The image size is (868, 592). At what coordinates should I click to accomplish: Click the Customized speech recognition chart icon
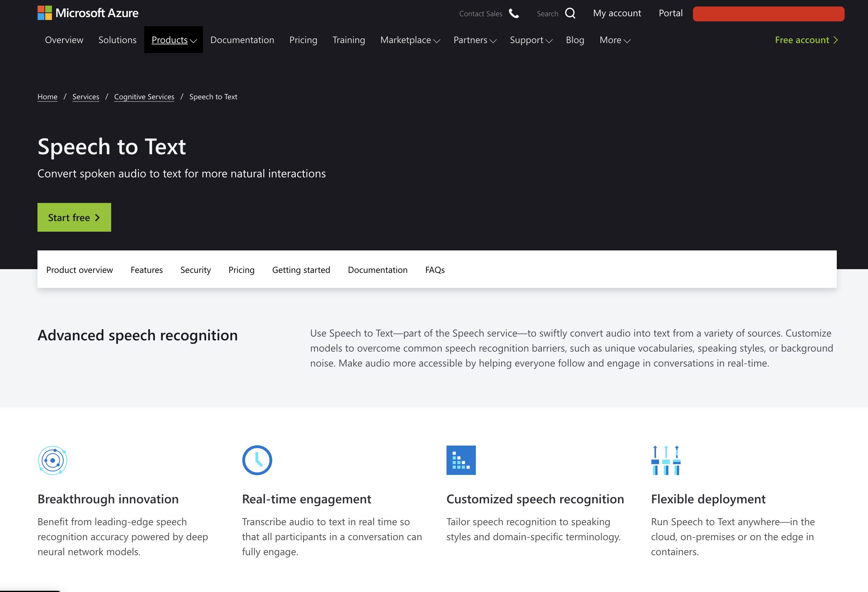point(461,461)
